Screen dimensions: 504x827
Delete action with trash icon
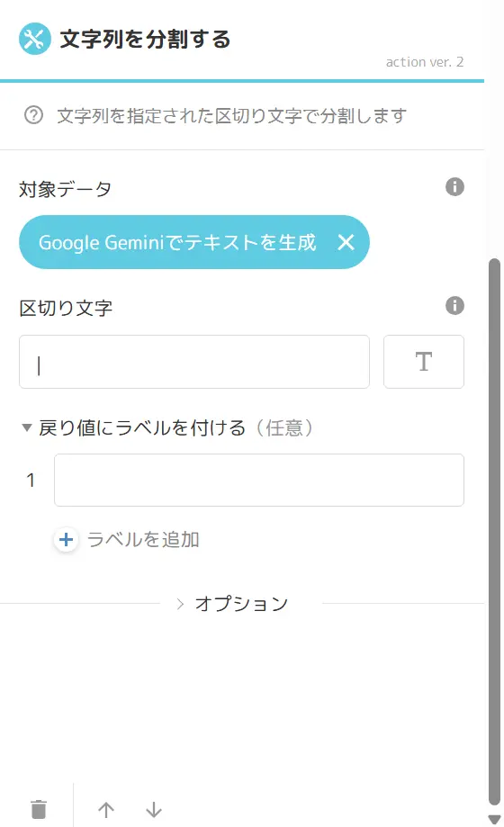click(39, 809)
